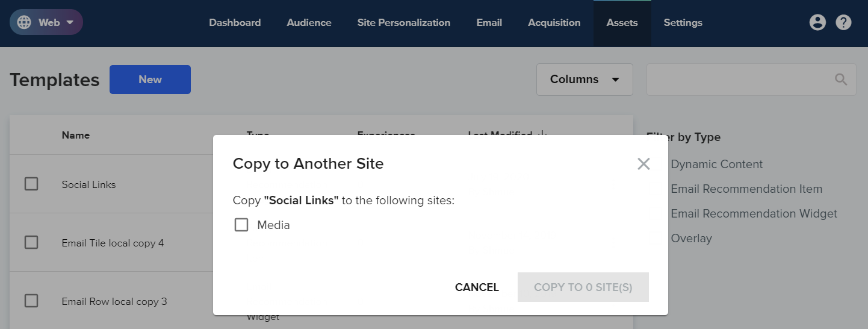Image resolution: width=868 pixels, height=329 pixels.
Task: Go to the Dashboard tab
Action: (x=235, y=23)
